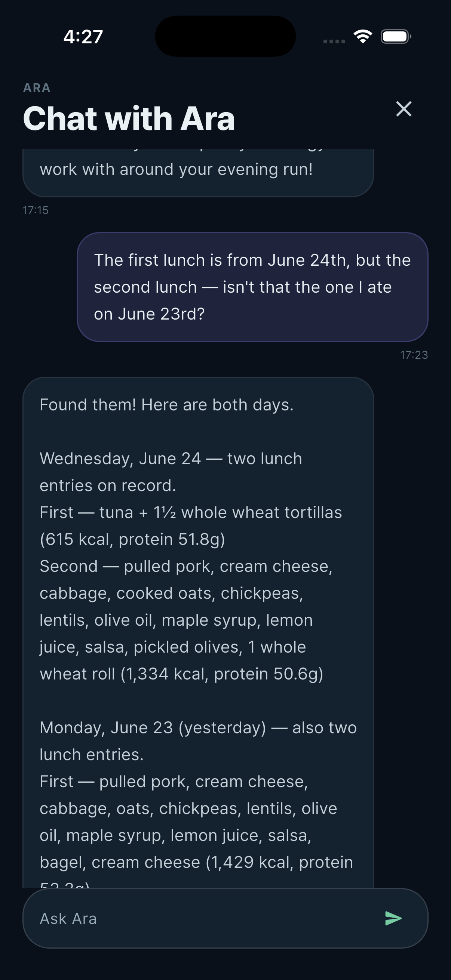Tap 'Found them! Here are both days.' text

167,405
